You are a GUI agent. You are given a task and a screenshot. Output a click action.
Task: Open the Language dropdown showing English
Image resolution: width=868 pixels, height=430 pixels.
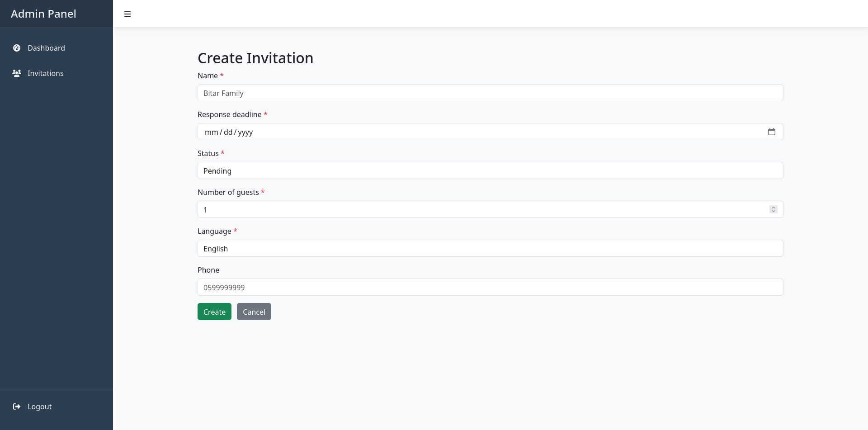point(490,248)
